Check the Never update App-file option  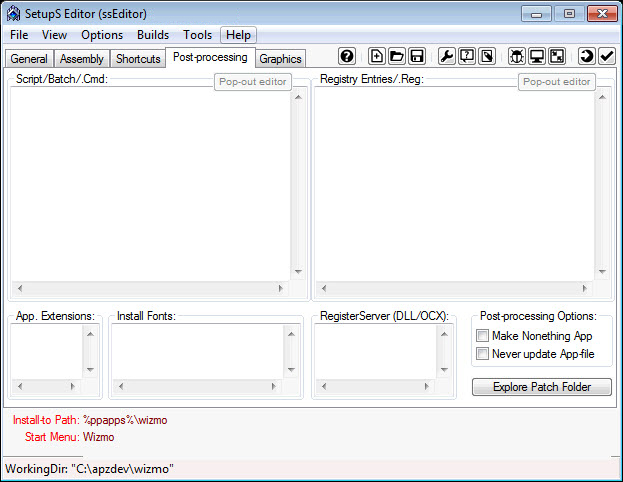coord(482,354)
